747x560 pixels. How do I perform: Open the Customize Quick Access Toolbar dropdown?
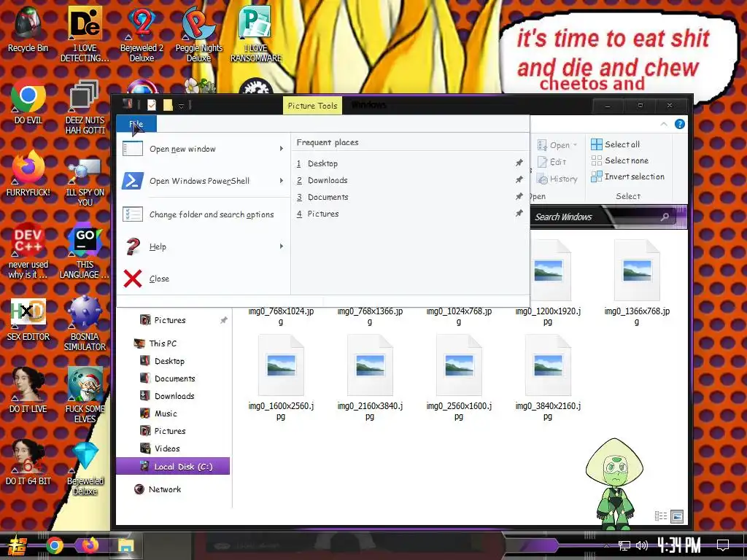point(181,106)
